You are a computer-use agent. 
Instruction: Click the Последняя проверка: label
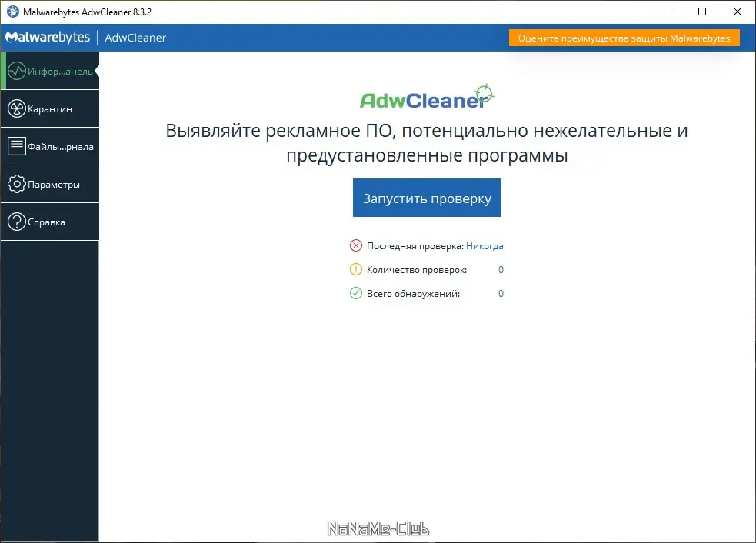tap(415, 246)
